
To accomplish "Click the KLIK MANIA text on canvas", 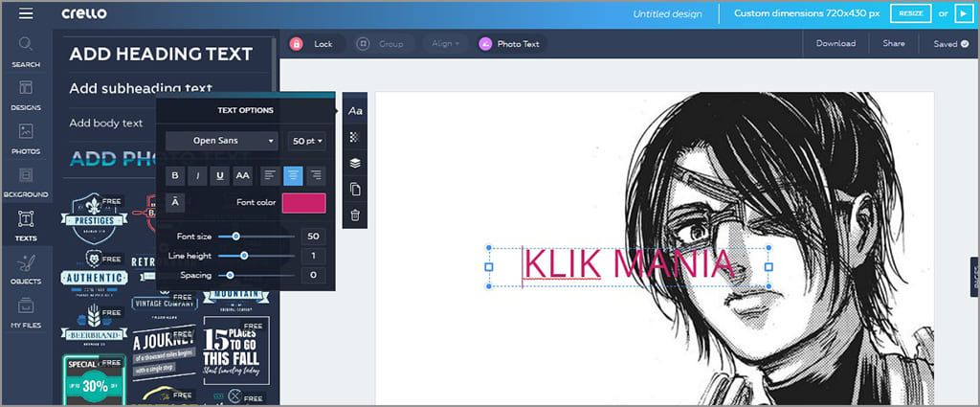I will pyautogui.click(x=628, y=263).
